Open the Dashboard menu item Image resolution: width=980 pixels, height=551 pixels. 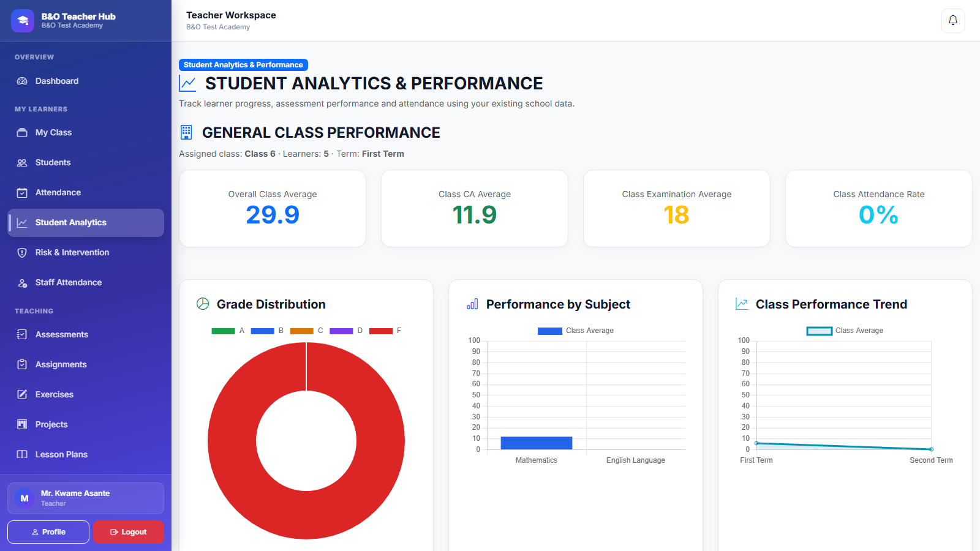[x=86, y=81]
